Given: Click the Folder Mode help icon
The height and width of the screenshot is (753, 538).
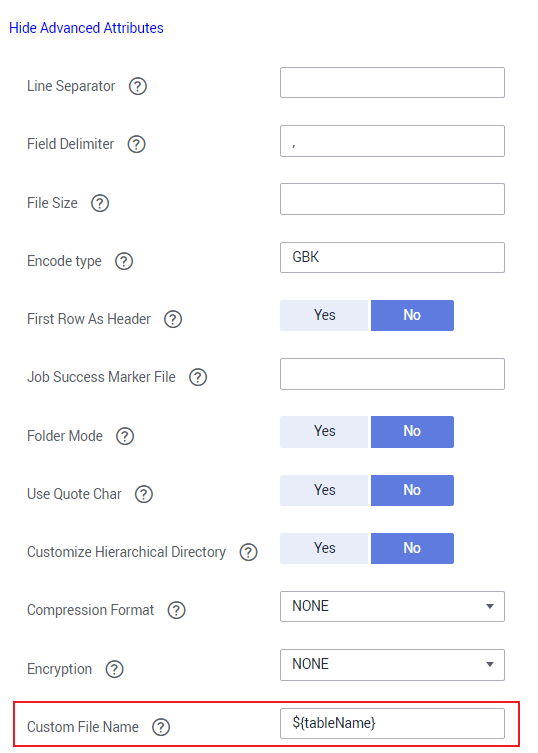Looking at the screenshot, I should (x=125, y=436).
